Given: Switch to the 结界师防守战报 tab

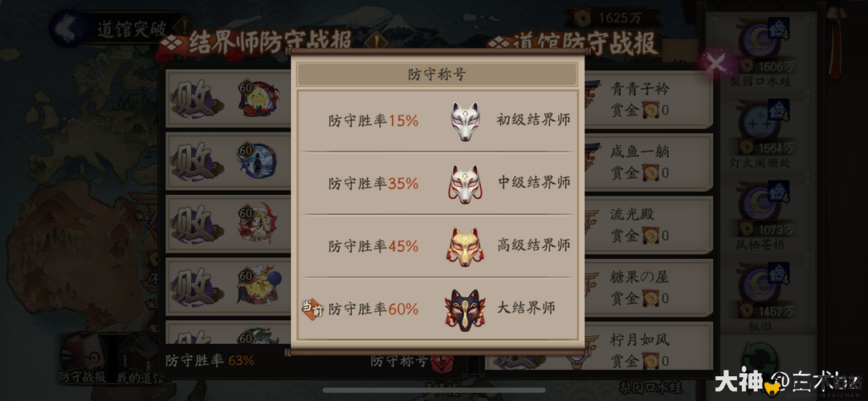Looking at the screenshot, I should (x=262, y=42).
